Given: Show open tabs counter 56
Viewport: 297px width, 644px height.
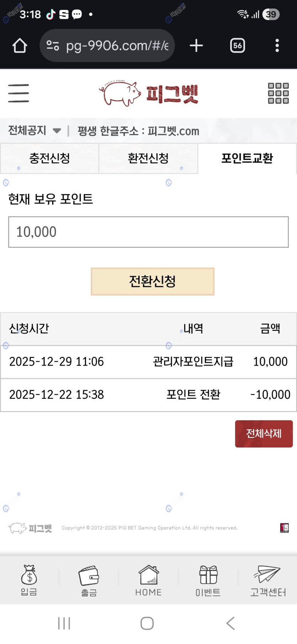Looking at the screenshot, I should click(x=238, y=46).
